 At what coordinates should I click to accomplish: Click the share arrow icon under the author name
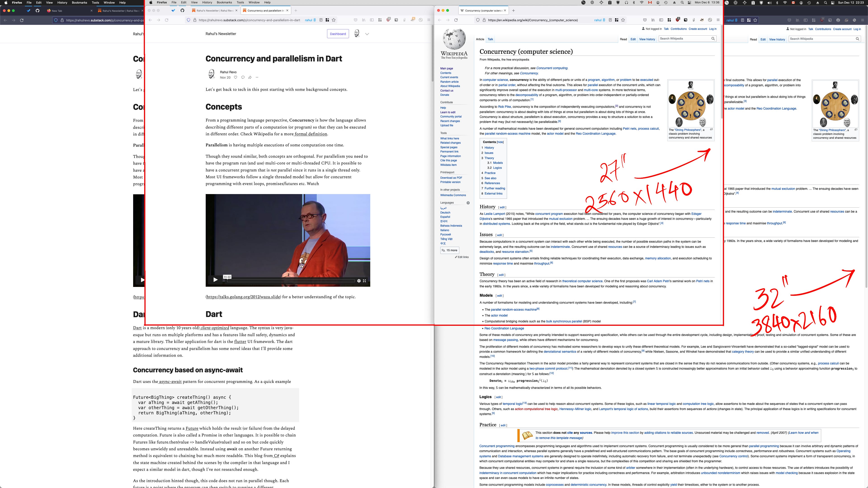point(250,77)
